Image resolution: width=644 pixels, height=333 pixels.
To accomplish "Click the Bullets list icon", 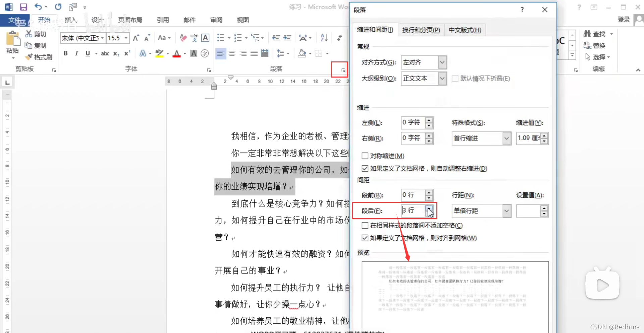I will click(x=221, y=38).
